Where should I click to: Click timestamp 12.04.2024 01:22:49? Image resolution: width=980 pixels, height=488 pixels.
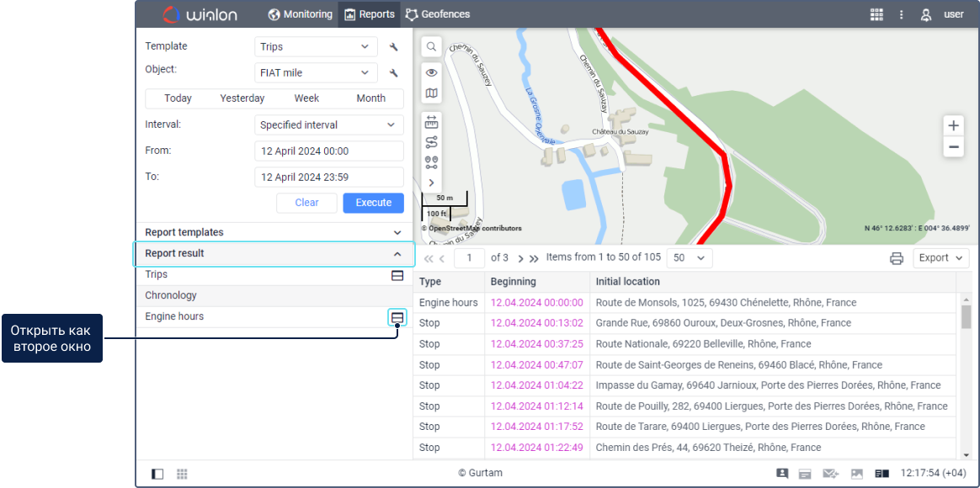pyautogui.click(x=537, y=448)
